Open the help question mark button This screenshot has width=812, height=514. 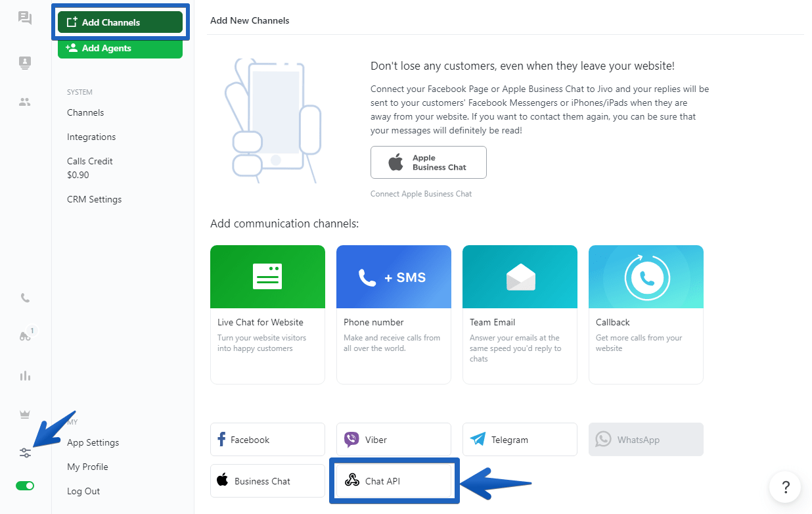[785, 487]
